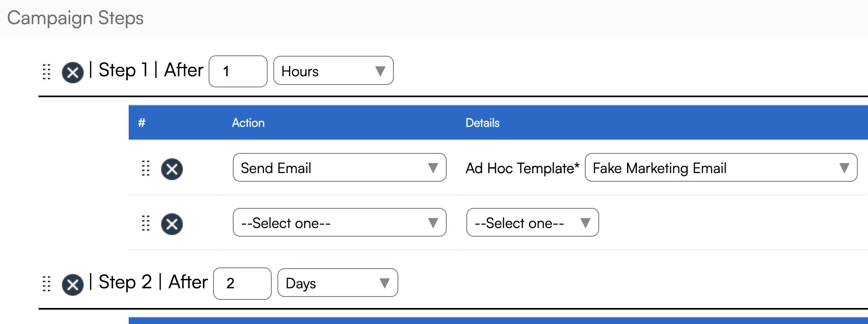This screenshot has height=324, width=868.
Task: Delete the empty Select one action row
Action: pos(172,224)
